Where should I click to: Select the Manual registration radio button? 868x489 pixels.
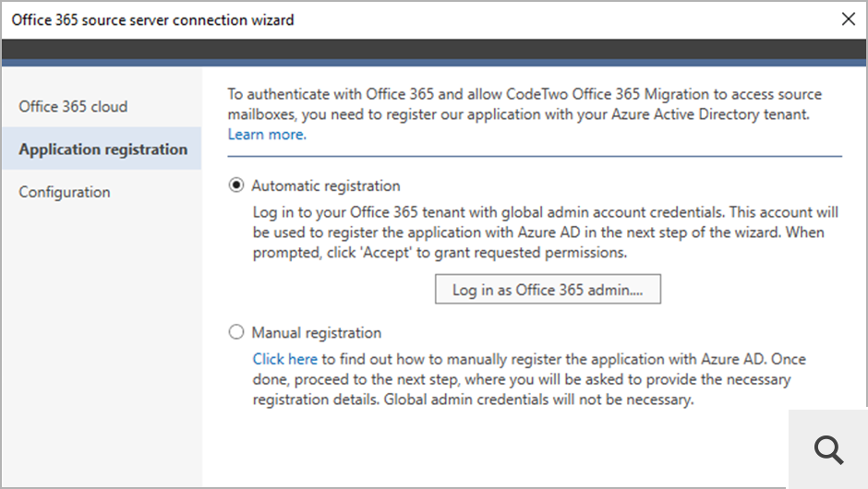(236, 332)
